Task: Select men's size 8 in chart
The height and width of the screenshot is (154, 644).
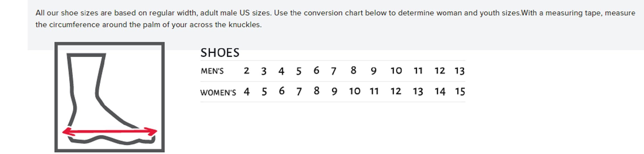Action: 353,70
